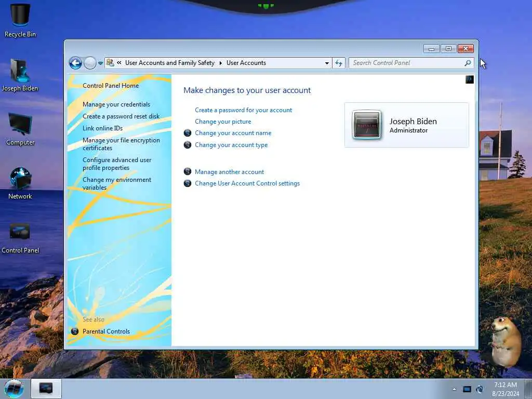Open Manage your file encryption certificates

121,144
